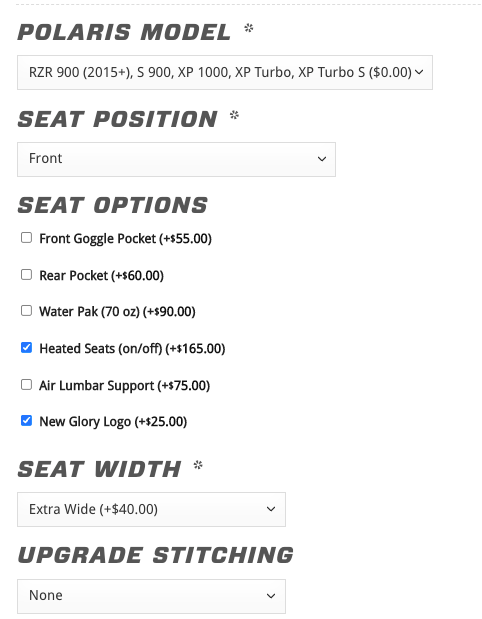The width and height of the screenshot is (482, 619).
Task: Check the Rear Pocket checkbox
Action: [x=26, y=274]
